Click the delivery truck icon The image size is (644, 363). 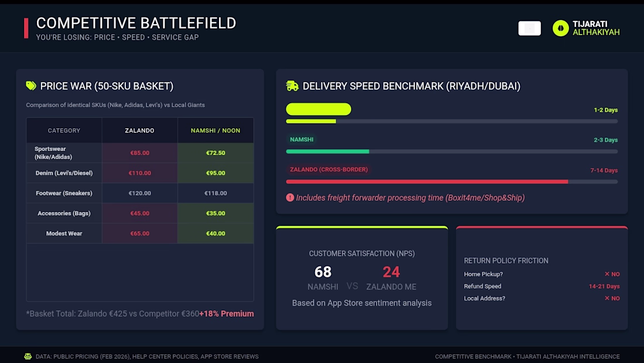point(292,86)
